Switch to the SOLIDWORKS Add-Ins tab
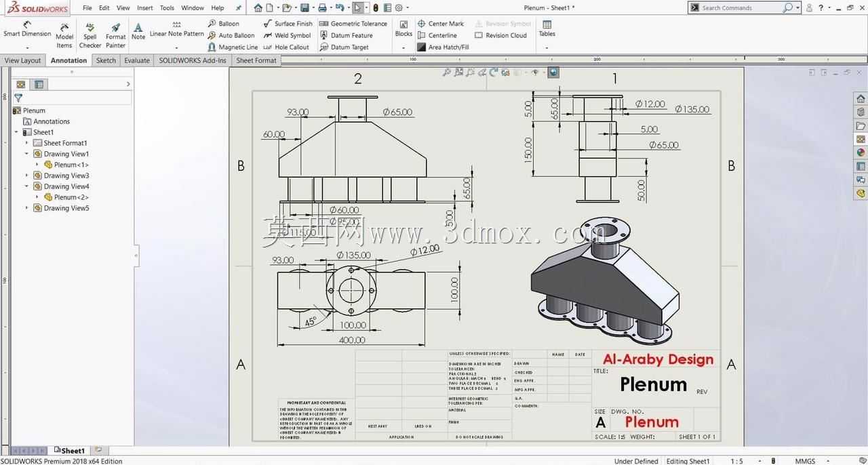This screenshot has width=868, height=465. click(193, 60)
